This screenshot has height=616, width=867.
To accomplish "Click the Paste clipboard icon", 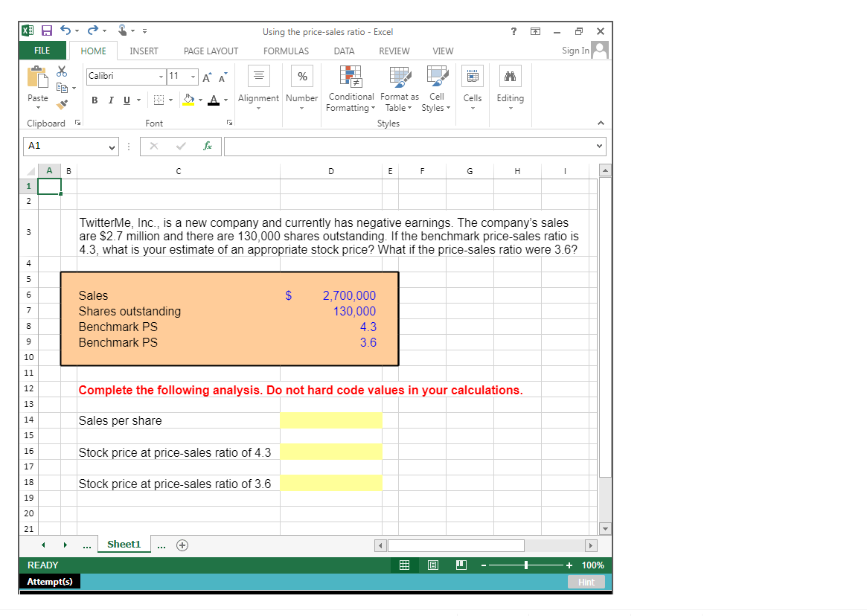I will 38,77.
